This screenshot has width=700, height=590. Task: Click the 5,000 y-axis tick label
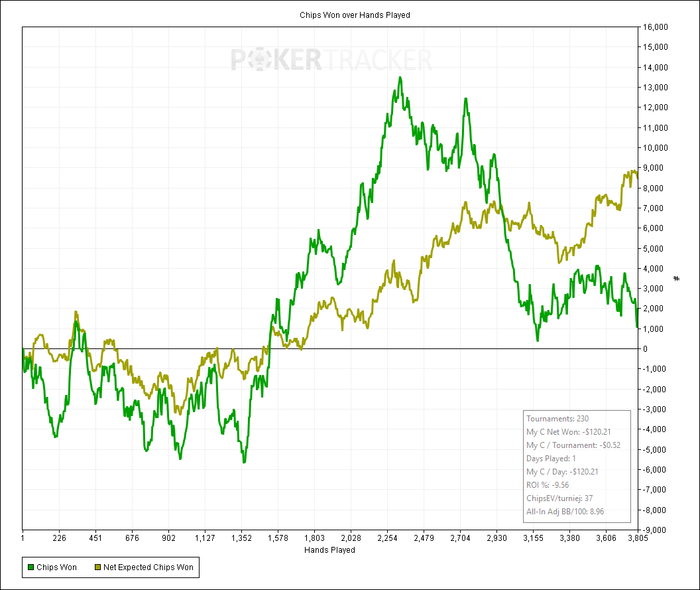pos(654,249)
